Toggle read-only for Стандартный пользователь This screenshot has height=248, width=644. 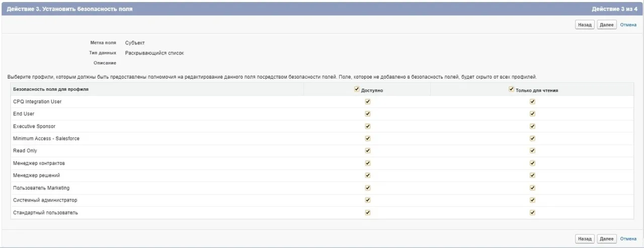(x=532, y=212)
